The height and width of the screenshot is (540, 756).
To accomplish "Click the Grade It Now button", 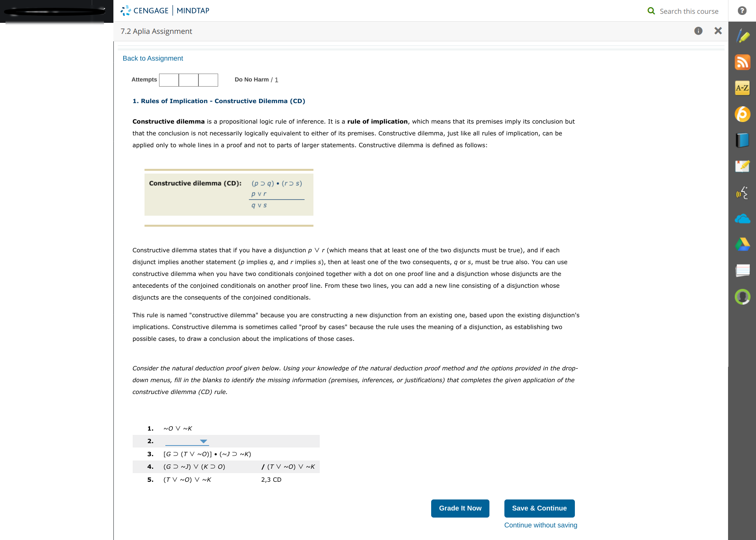I will click(461, 508).
